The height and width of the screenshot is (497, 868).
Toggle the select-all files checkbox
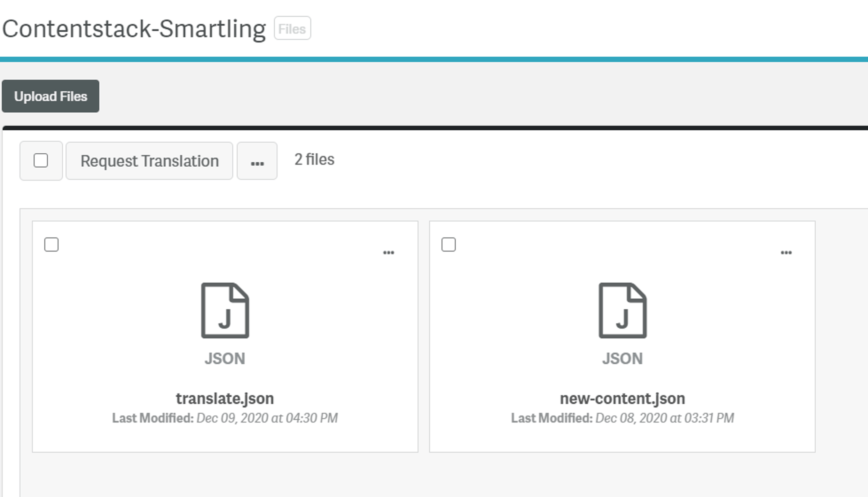[x=41, y=160]
